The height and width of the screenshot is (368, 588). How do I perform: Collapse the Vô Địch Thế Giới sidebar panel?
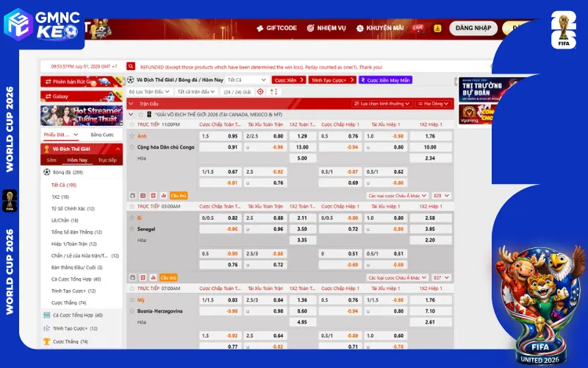[118, 149]
